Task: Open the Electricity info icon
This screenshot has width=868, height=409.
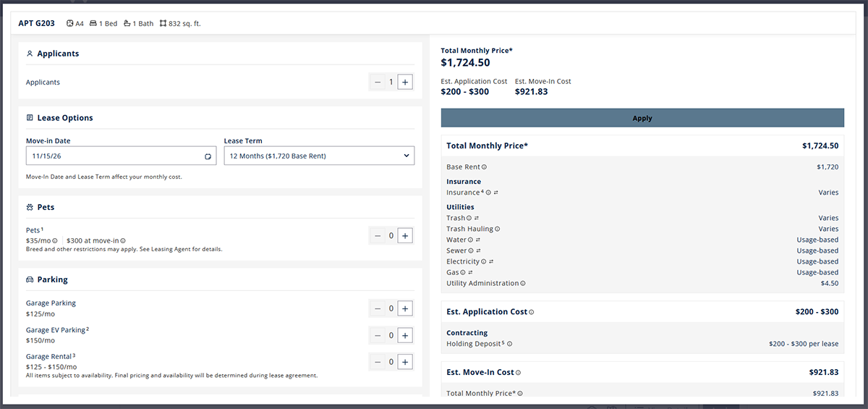Action: point(483,261)
